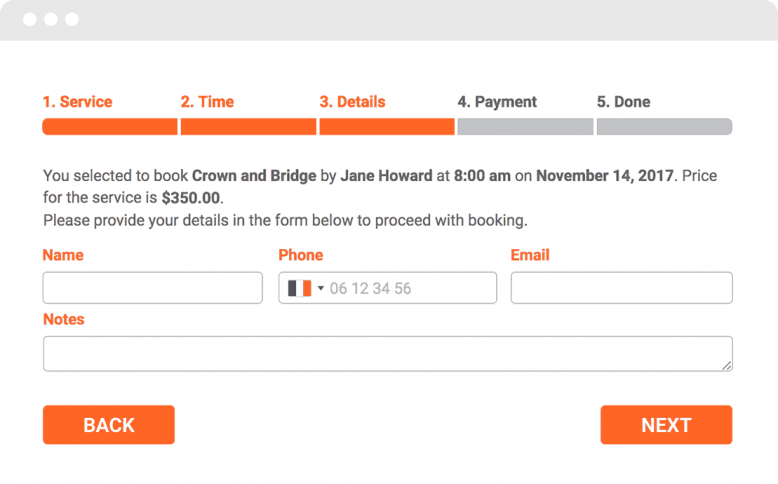Open the country code dropdown arrow

[x=321, y=288]
